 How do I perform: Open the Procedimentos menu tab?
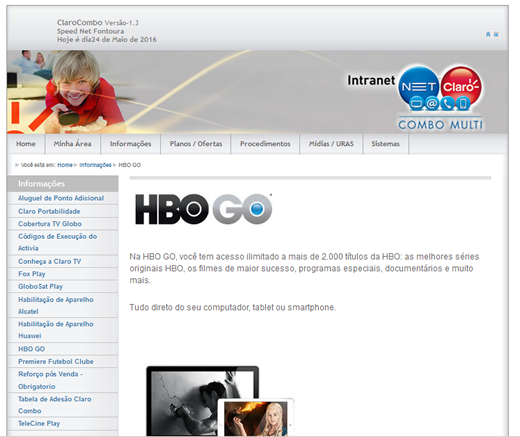click(265, 144)
